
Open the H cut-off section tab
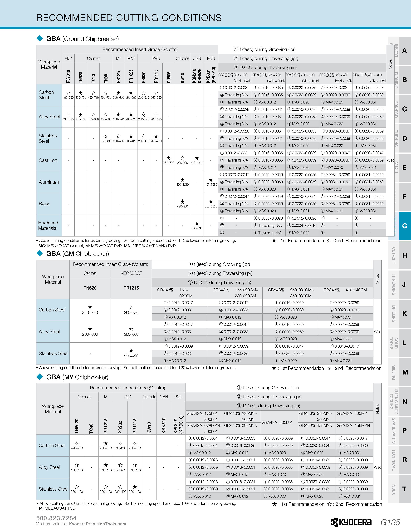400,255
